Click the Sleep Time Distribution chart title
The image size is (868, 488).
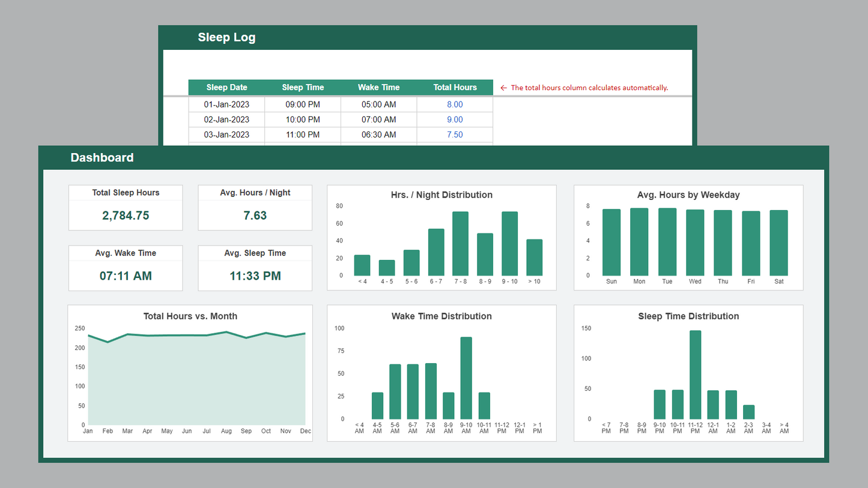[688, 316]
